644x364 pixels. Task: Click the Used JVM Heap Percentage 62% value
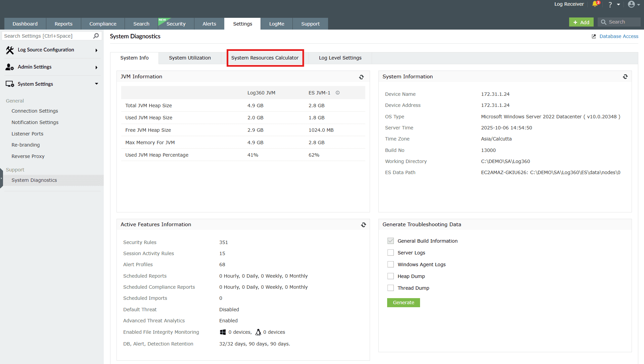coord(314,155)
